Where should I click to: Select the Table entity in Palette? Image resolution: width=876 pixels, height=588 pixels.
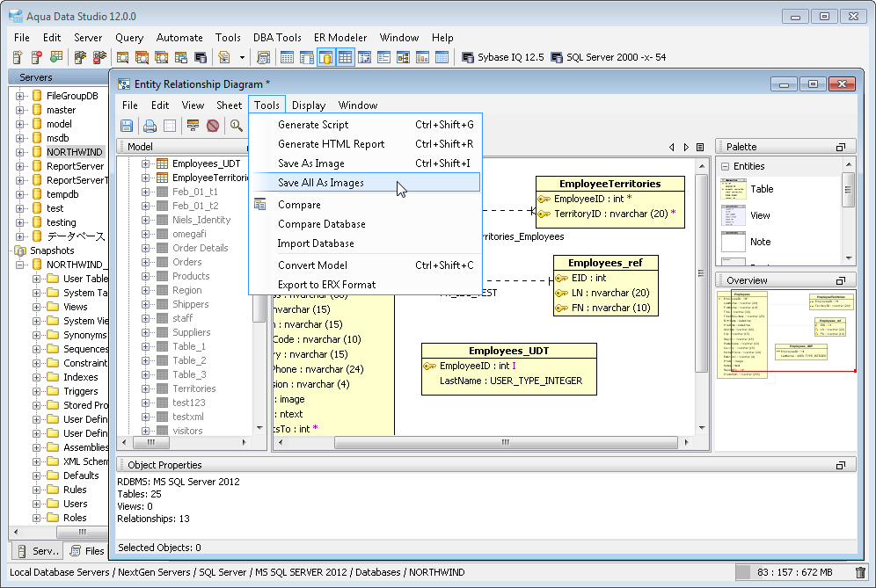[761, 189]
